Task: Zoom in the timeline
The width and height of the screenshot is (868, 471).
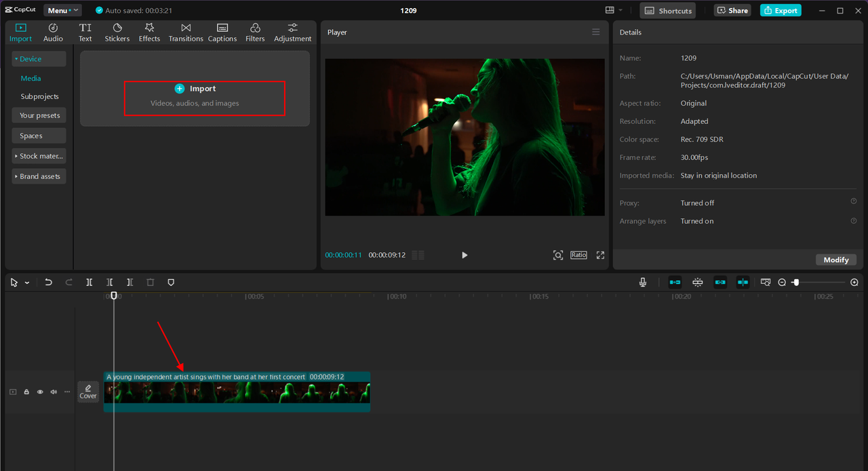Action: point(854,282)
